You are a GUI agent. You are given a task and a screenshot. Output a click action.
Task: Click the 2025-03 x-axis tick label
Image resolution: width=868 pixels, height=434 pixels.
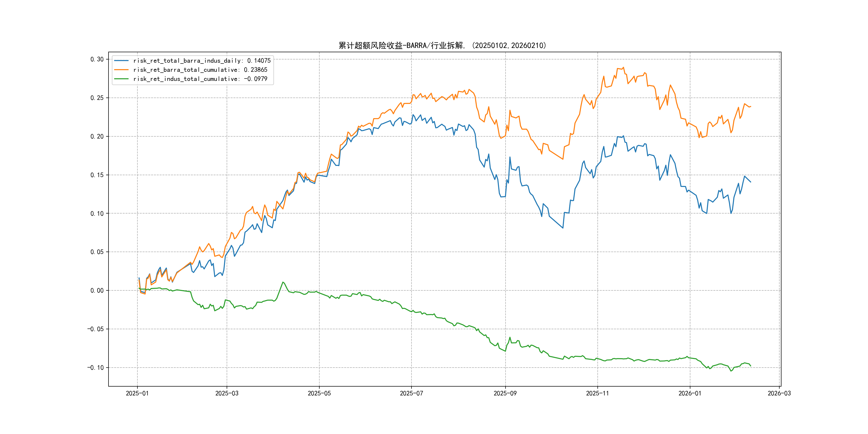point(227,393)
